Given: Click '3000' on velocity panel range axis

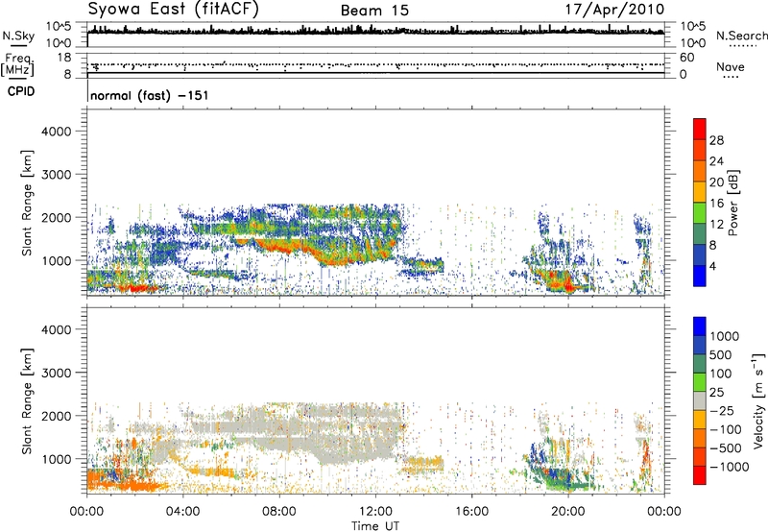Looking at the screenshot, I should [x=56, y=373].
